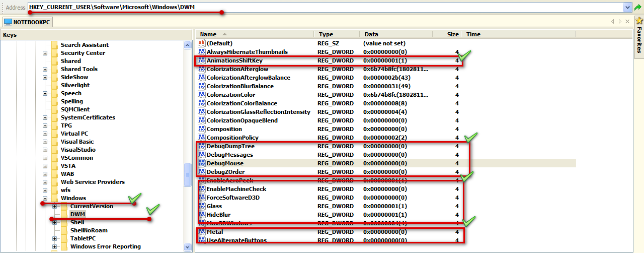Click the DebugMouse DWORD icon
The height and width of the screenshot is (253, 644).
click(x=202, y=163)
